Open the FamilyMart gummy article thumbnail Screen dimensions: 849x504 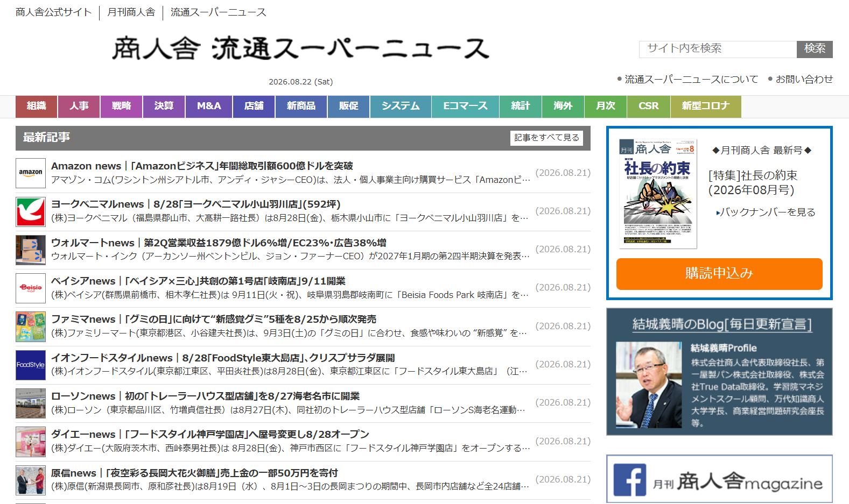click(31, 326)
